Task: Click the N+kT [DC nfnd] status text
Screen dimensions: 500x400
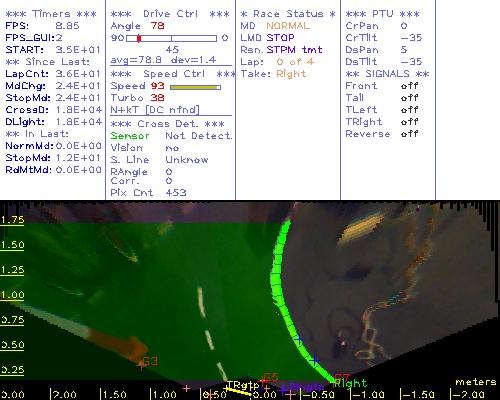Action: pos(155,110)
